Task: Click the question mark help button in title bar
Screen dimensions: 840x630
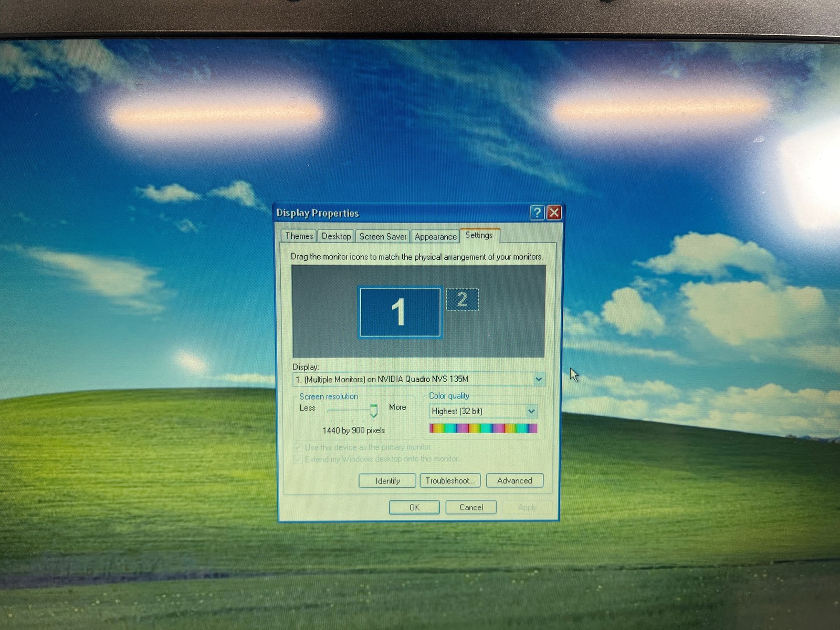Action: [537, 213]
